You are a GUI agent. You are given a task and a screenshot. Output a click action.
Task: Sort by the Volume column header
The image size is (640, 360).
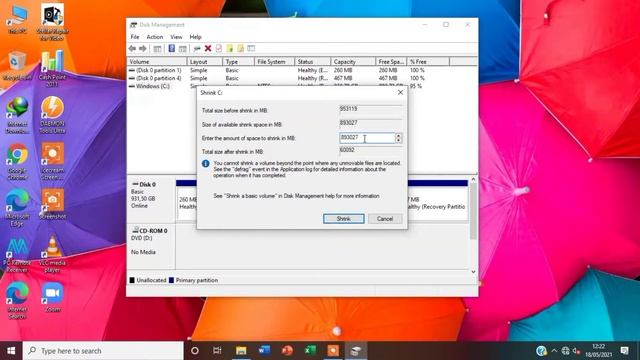tap(157, 62)
